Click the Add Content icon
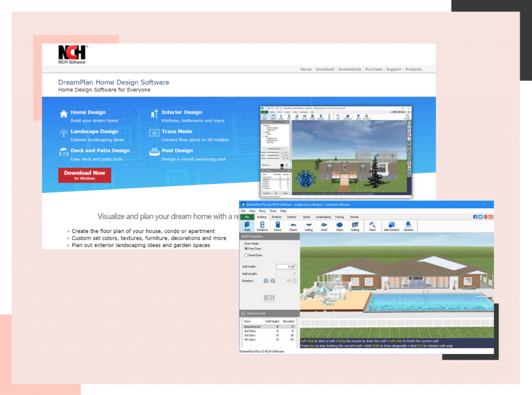Image resolution: width=532 pixels, height=395 pixels. [391, 226]
